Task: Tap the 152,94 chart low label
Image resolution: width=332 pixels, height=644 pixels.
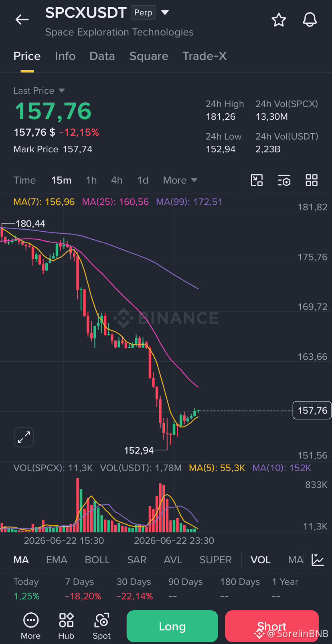Action: point(139,450)
